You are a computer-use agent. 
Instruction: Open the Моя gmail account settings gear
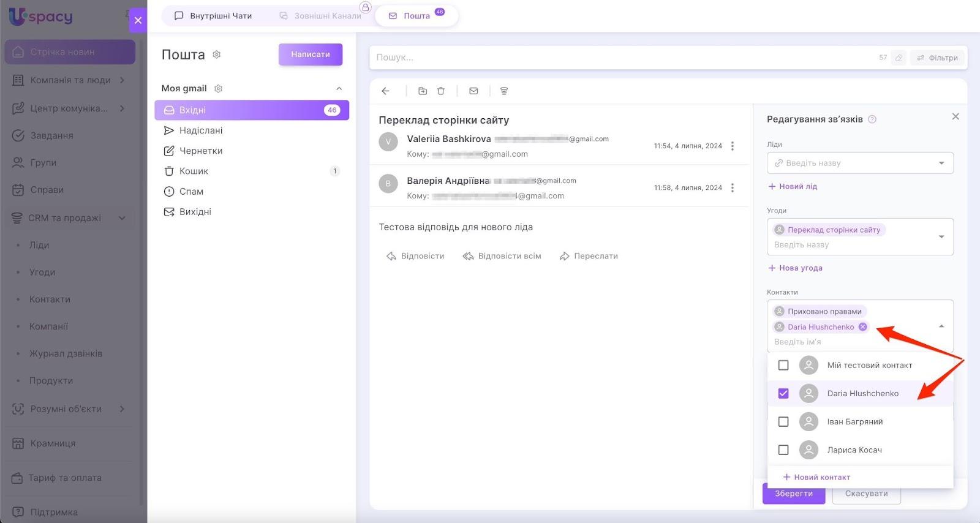point(218,89)
